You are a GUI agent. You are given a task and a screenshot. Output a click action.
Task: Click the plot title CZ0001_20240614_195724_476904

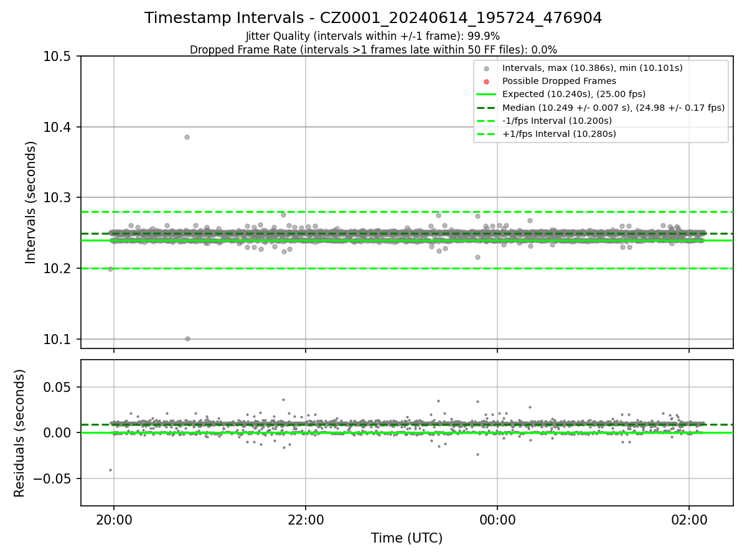pyautogui.click(x=374, y=18)
